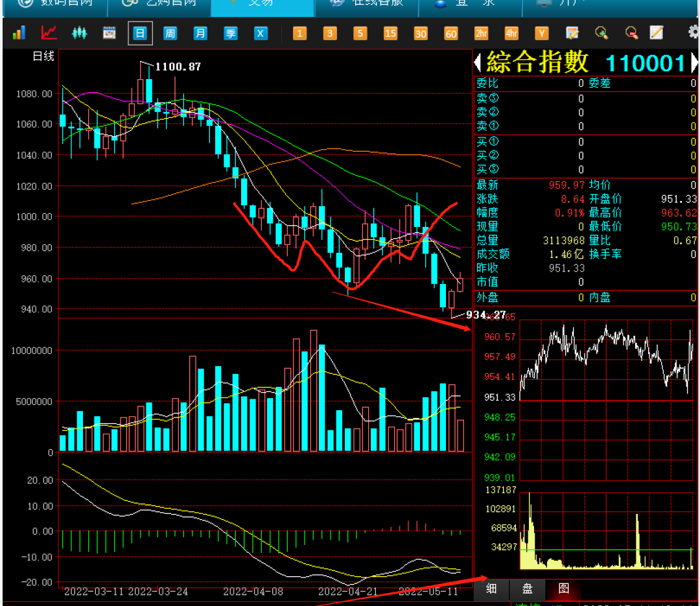Switch to quarterly 季 period

(230, 34)
